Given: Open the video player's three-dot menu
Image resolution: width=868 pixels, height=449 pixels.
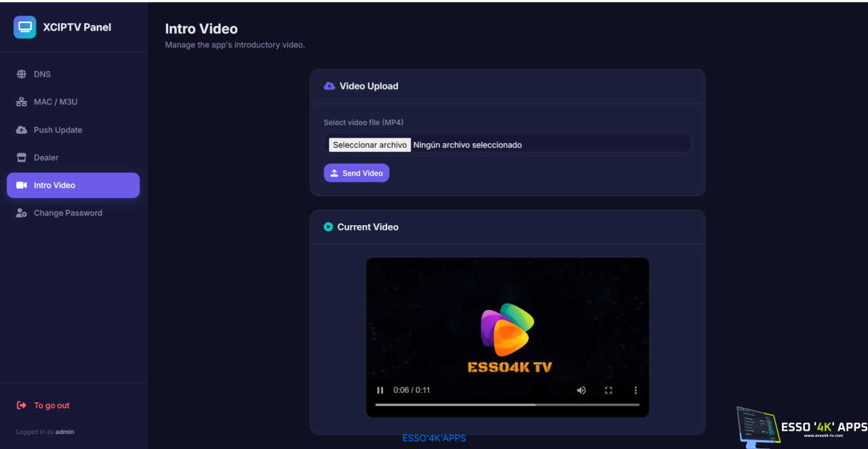Looking at the screenshot, I should click(635, 390).
